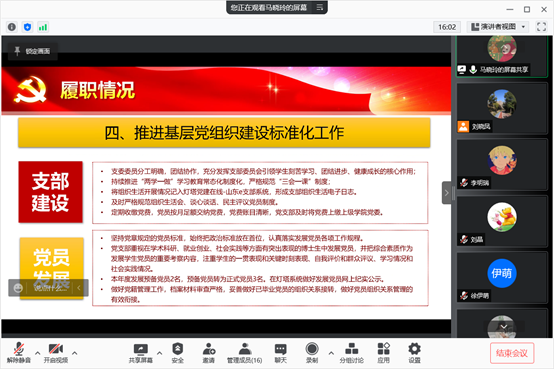Unmute microphone with 解除静音 button
554x369 pixels.
pyautogui.click(x=19, y=353)
